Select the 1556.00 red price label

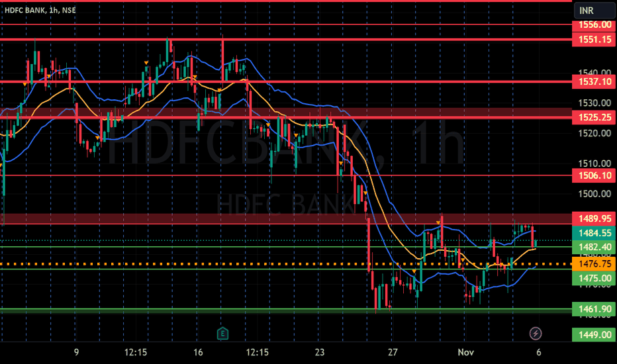tap(594, 24)
